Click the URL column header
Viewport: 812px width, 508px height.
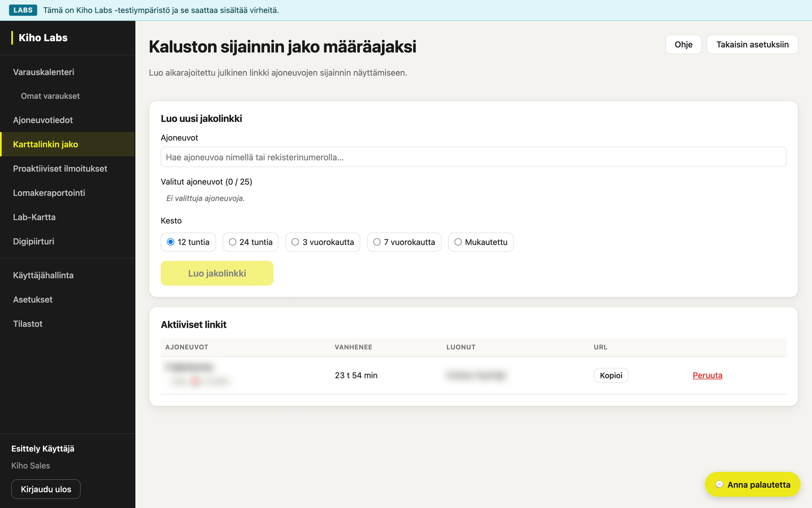coord(600,347)
